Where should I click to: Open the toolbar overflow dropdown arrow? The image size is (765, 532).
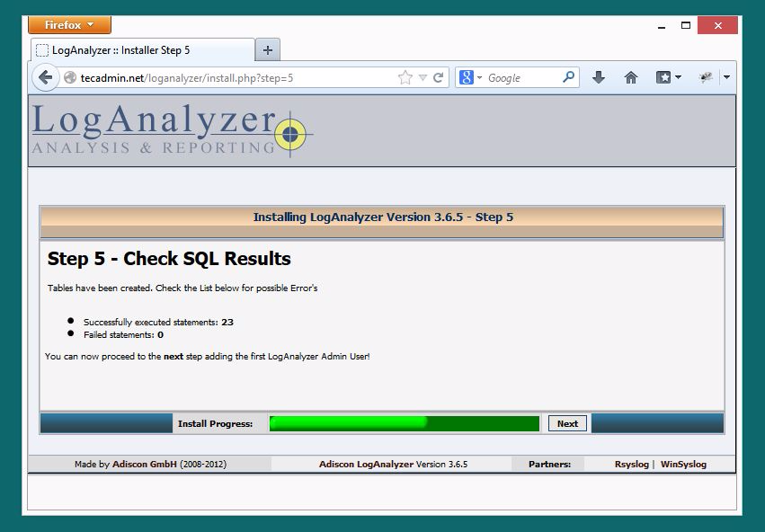click(727, 77)
